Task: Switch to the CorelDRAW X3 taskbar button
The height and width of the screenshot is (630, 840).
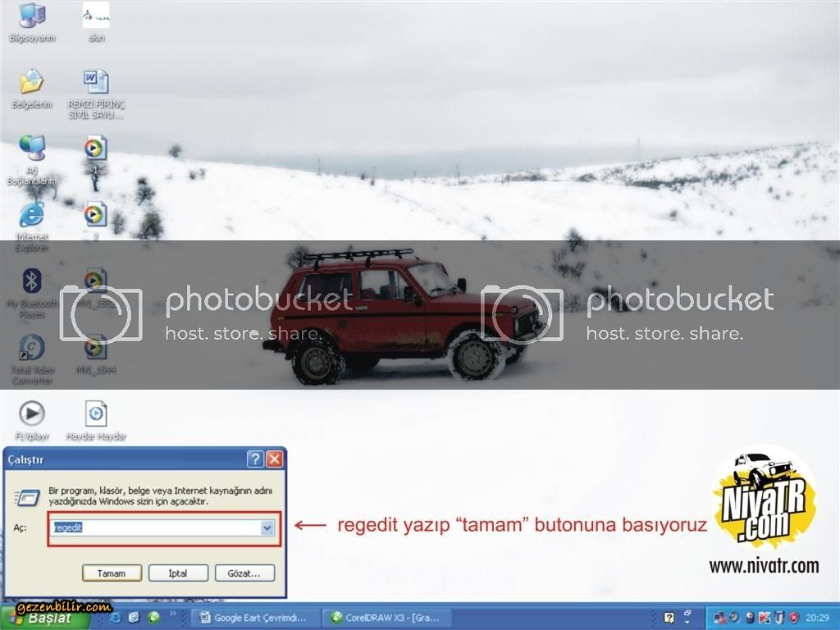Action: [384, 618]
